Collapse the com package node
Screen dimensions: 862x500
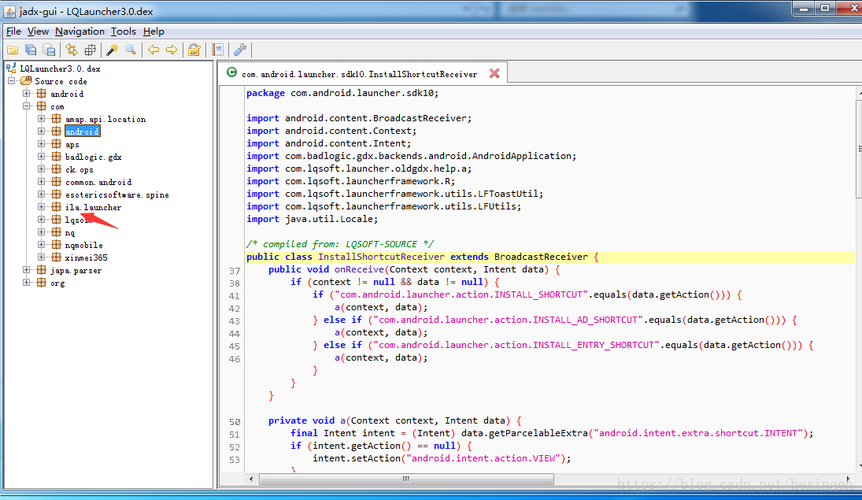coord(26,106)
